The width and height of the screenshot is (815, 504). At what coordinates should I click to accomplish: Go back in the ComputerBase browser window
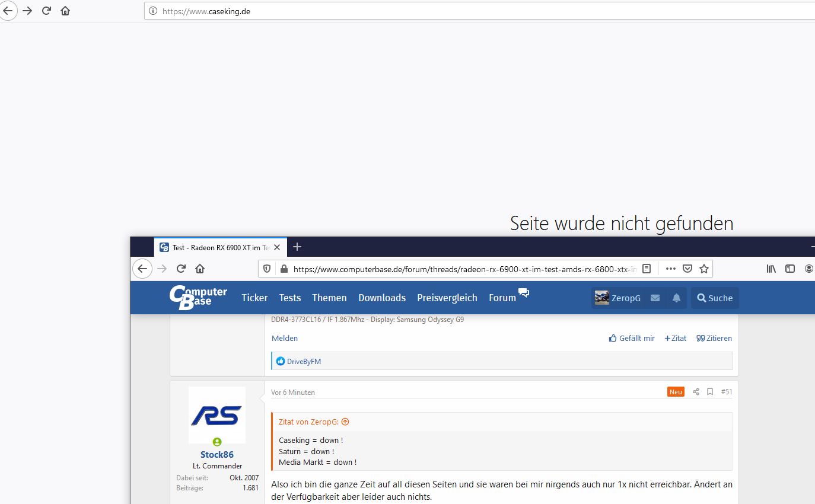coord(142,269)
